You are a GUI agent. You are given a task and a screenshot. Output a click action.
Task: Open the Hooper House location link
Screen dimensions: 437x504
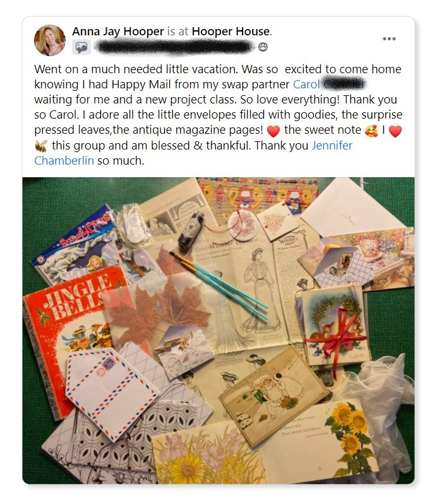click(230, 31)
